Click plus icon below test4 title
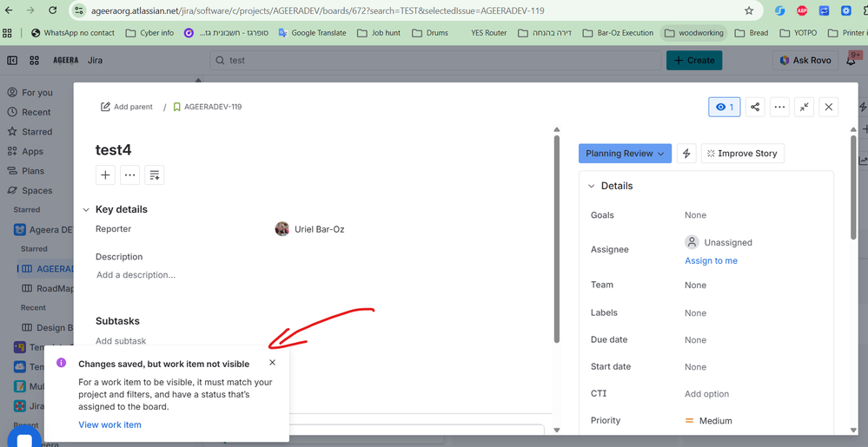The image size is (868, 447). [x=105, y=174]
